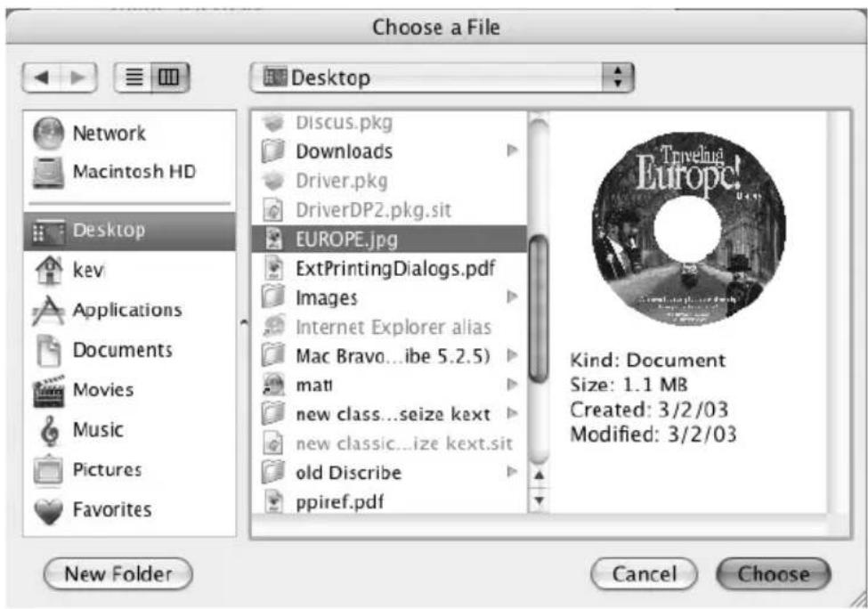
Task: Click the text 'Created: 3/2/03'
Action: (x=649, y=410)
